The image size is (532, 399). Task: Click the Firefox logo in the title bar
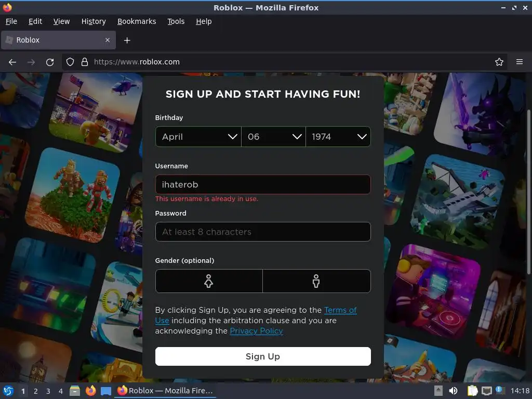click(x=7, y=7)
